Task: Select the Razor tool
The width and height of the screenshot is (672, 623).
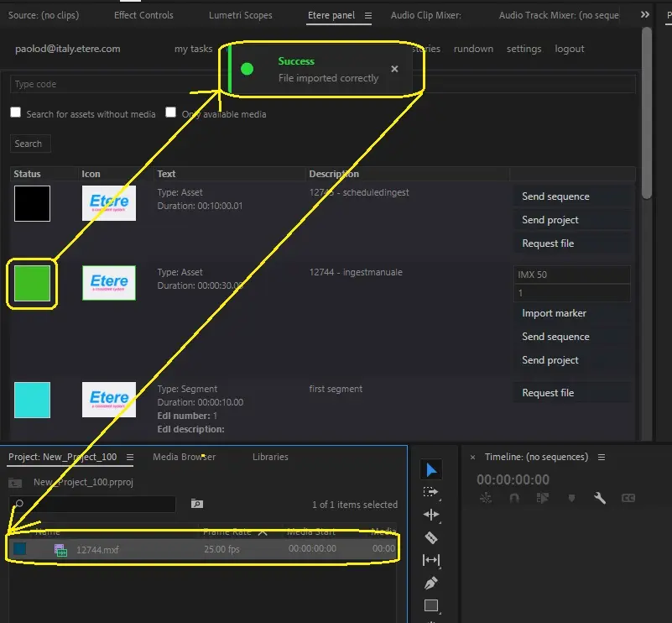Action: (x=431, y=537)
